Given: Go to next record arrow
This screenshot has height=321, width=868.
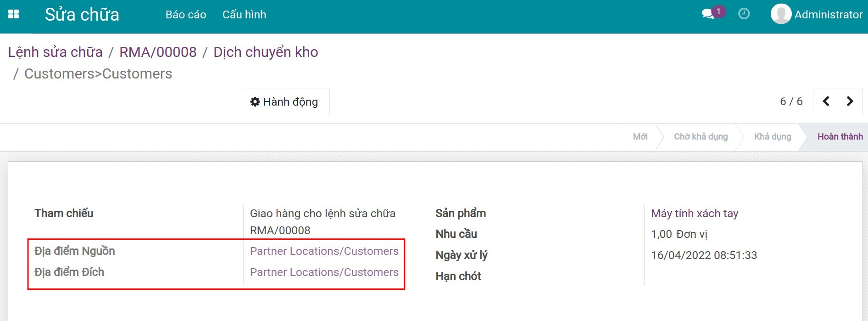Looking at the screenshot, I should coord(850,101).
